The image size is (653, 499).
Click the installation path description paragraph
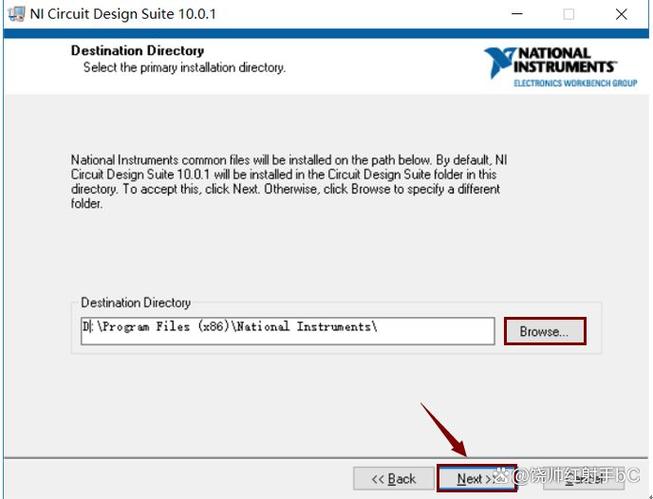290,181
